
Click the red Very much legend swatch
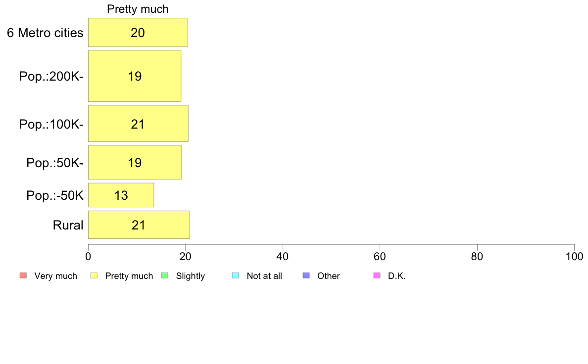click(x=23, y=275)
